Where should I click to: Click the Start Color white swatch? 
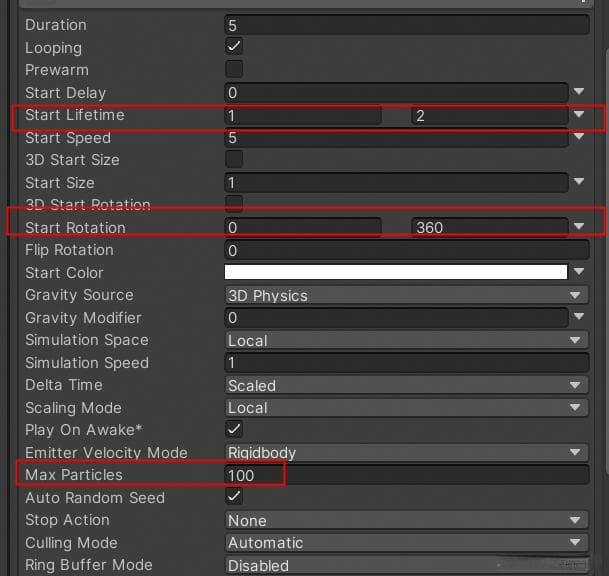pyautogui.click(x=396, y=272)
